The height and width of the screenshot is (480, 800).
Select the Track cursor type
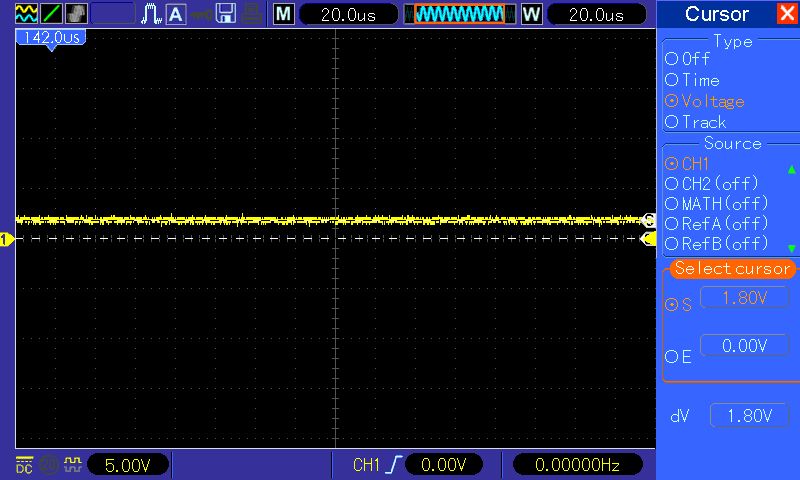pos(672,122)
